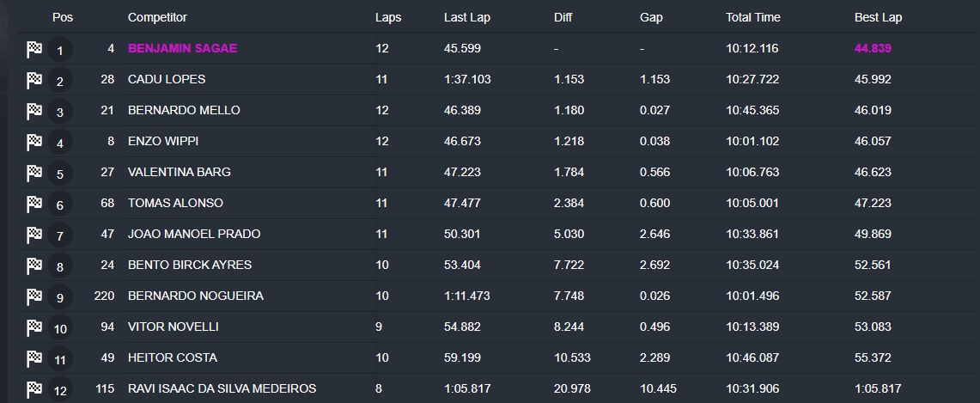Viewport: 980px width, 403px height.
Task: Click the Last Lap column header
Action: point(467,17)
